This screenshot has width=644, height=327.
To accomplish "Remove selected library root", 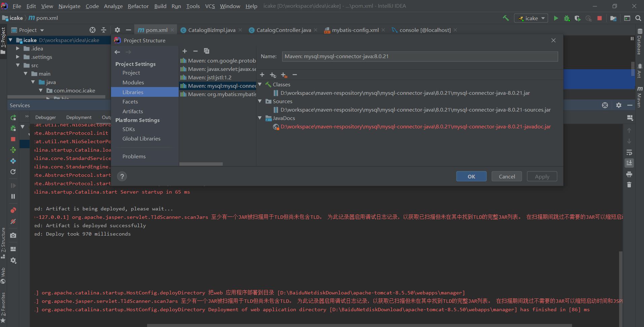I will pos(295,75).
